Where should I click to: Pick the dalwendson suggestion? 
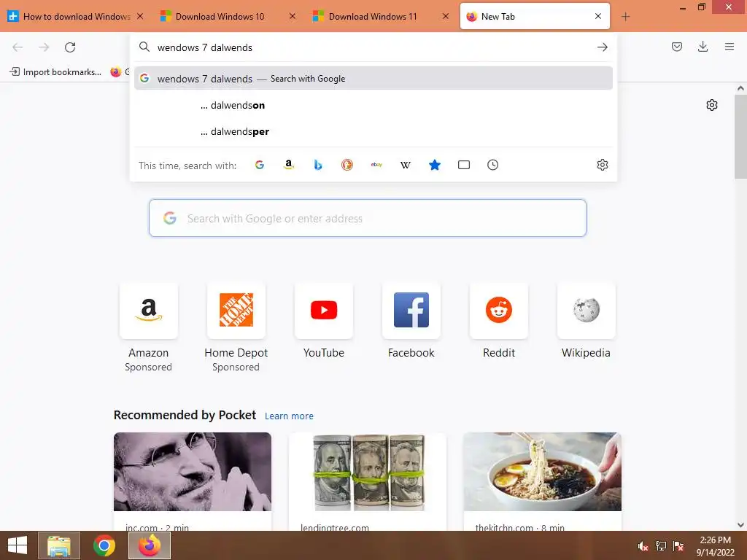pos(373,105)
